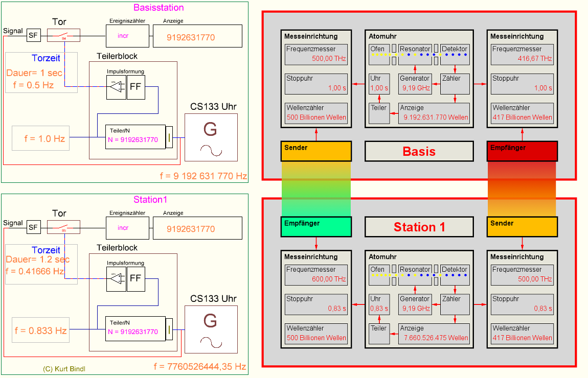
Task: Click the SF block in Basisstation
Action: 33,35
